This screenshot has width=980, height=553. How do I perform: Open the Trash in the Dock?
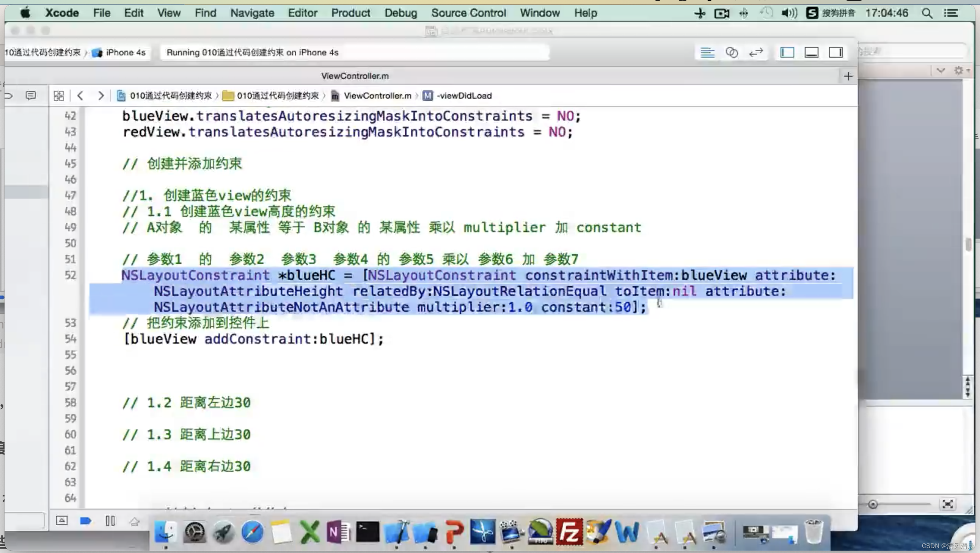(x=814, y=531)
